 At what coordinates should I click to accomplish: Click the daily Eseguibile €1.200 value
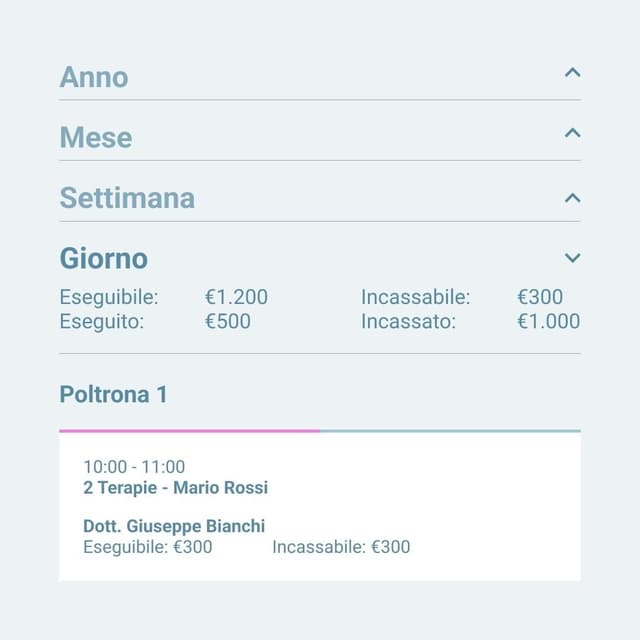(236, 297)
